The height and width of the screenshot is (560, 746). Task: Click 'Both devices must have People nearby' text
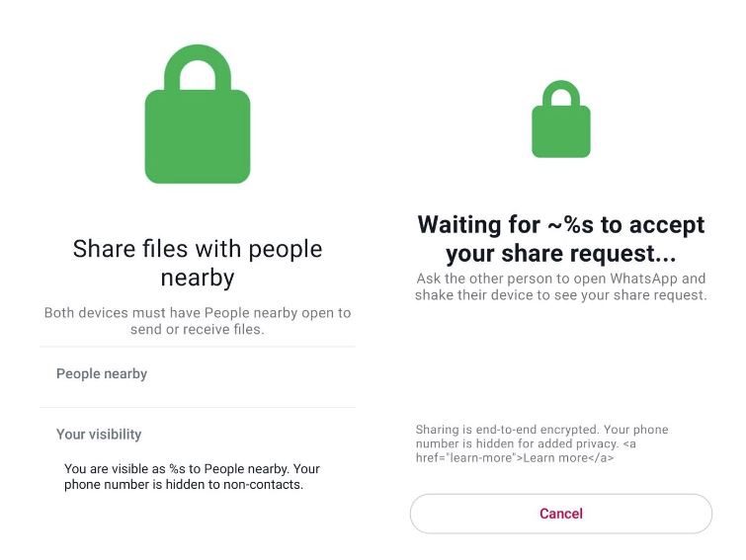[x=198, y=321]
